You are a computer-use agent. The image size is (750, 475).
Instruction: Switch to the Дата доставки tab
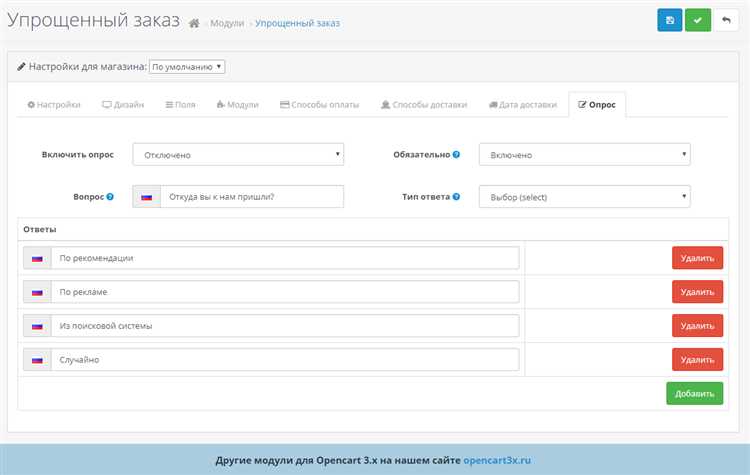tap(523, 105)
